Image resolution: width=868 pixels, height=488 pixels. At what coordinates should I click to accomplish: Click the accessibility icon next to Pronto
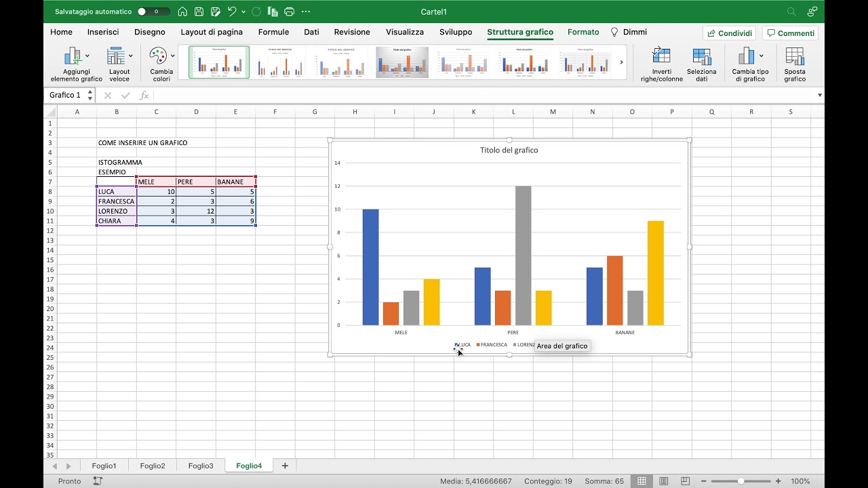98,481
